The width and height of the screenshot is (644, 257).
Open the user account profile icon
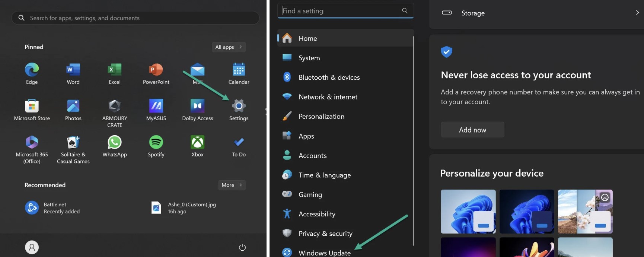tap(32, 247)
